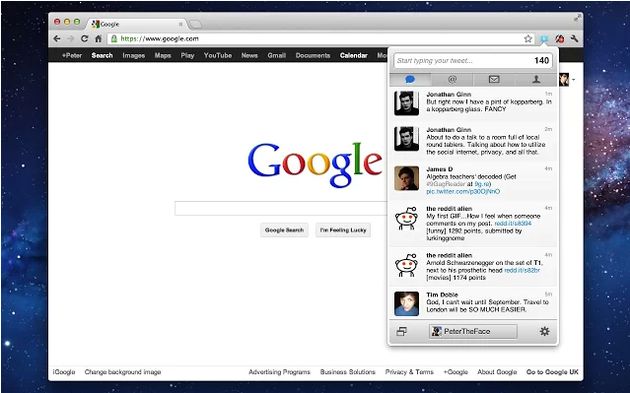Open +Peter in the Google bar
This screenshot has width=630, height=393.
pos(72,55)
